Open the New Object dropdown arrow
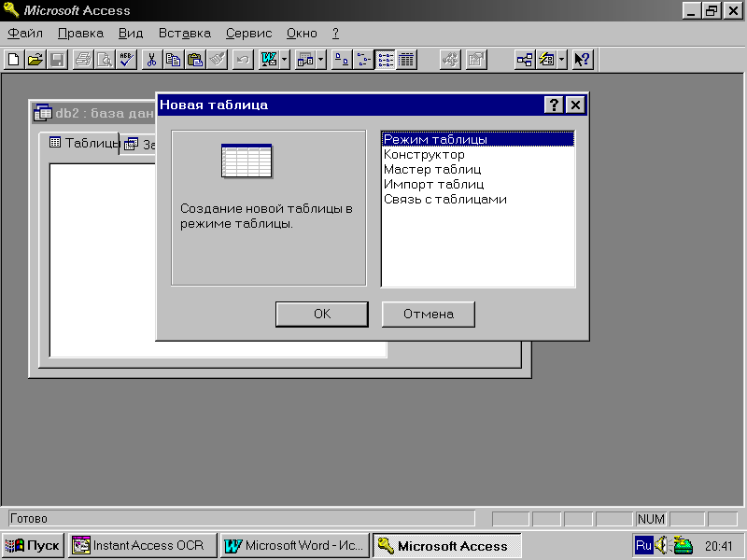 point(562,60)
